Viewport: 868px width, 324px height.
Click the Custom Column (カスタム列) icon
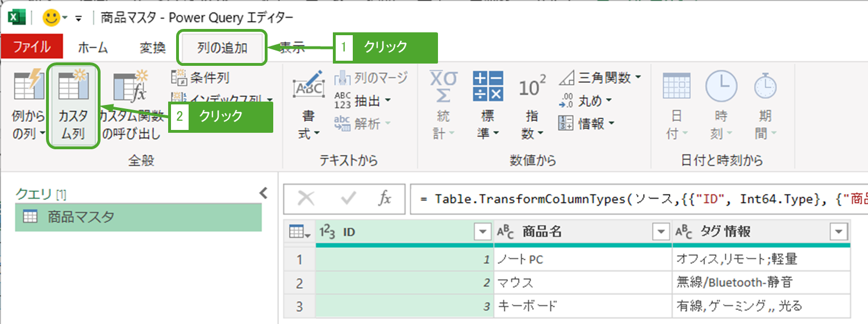[x=74, y=86]
